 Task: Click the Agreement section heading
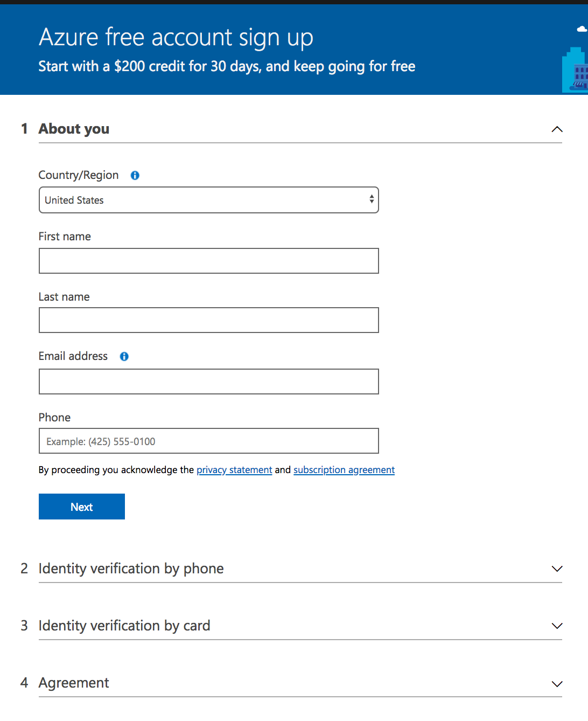coord(74,682)
